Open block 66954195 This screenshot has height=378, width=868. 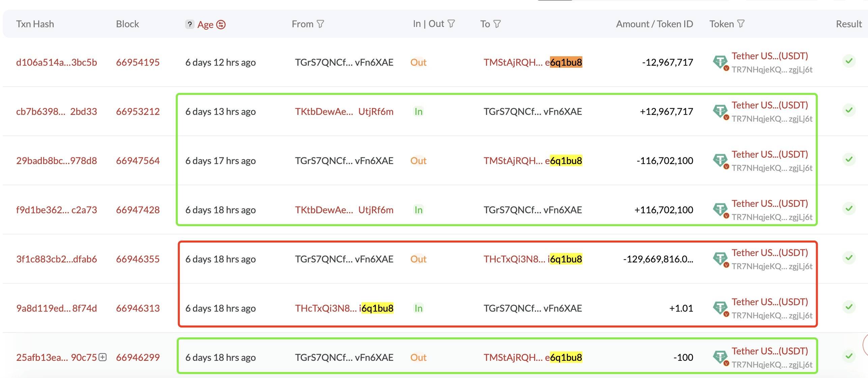[x=138, y=62]
